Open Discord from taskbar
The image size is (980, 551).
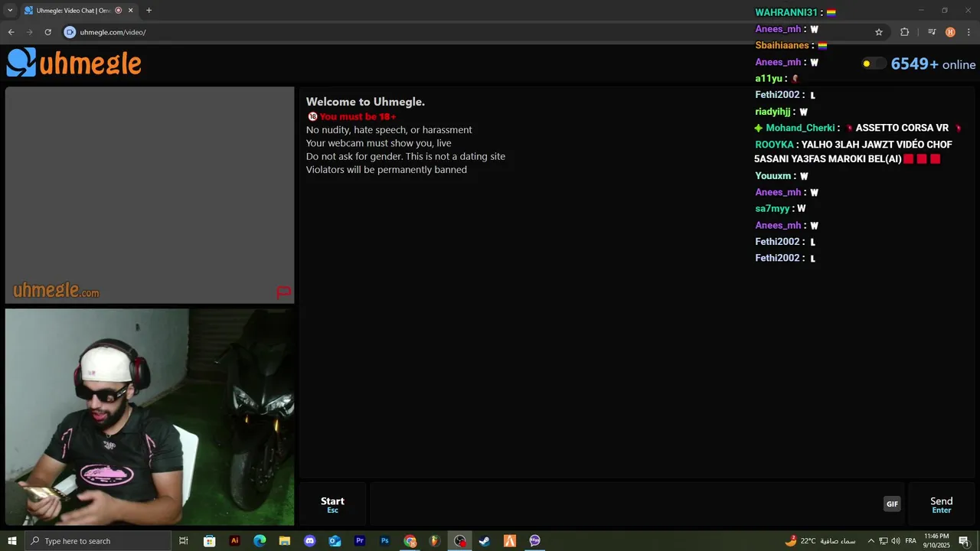(x=309, y=541)
